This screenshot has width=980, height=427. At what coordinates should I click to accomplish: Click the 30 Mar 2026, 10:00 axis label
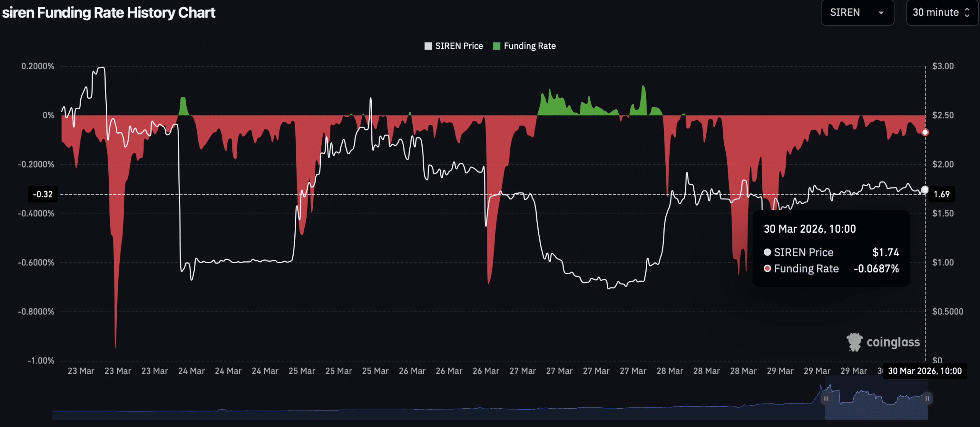[x=924, y=371]
